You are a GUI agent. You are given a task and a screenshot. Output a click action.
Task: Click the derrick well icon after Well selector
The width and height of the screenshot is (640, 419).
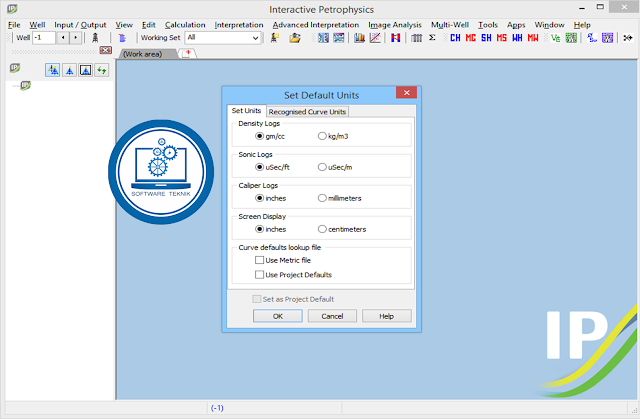95,38
